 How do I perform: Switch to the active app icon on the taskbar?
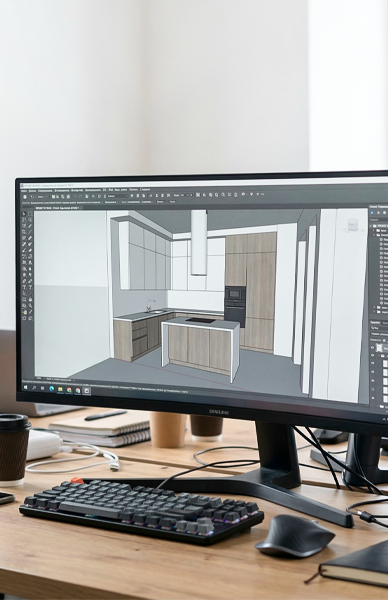(87, 391)
